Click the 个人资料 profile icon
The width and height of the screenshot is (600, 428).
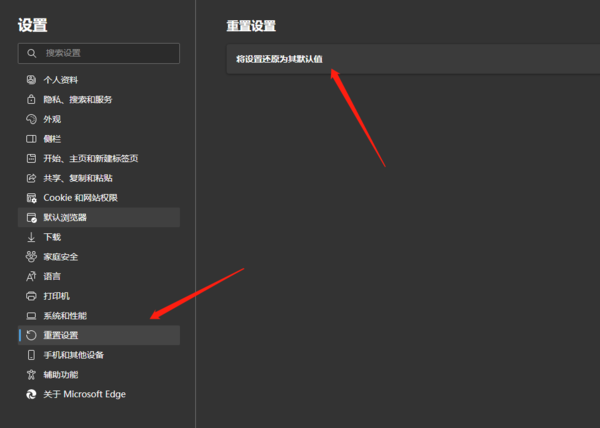(31, 80)
